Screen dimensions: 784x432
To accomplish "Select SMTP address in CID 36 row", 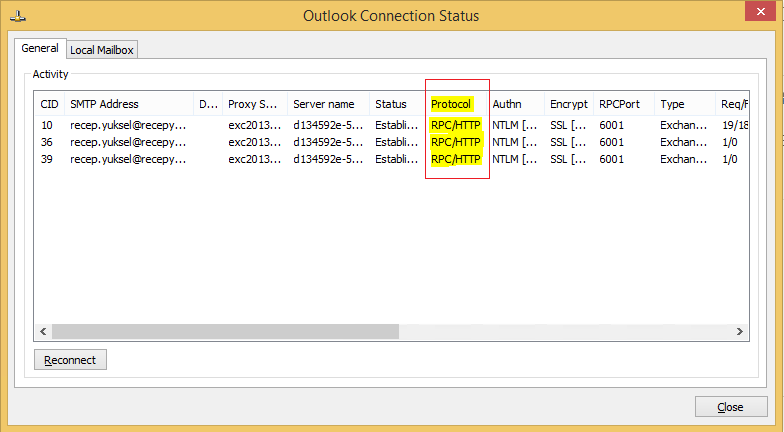I will (x=128, y=142).
